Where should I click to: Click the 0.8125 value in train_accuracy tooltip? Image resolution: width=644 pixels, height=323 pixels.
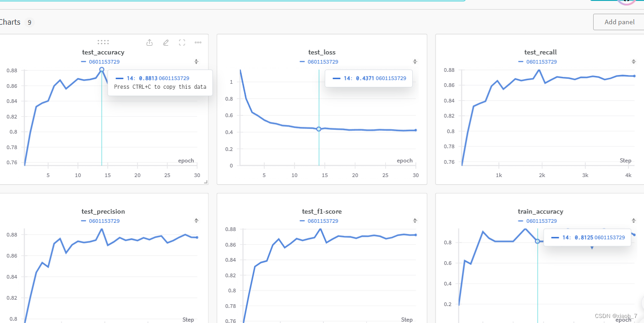pyautogui.click(x=584, y=237)
